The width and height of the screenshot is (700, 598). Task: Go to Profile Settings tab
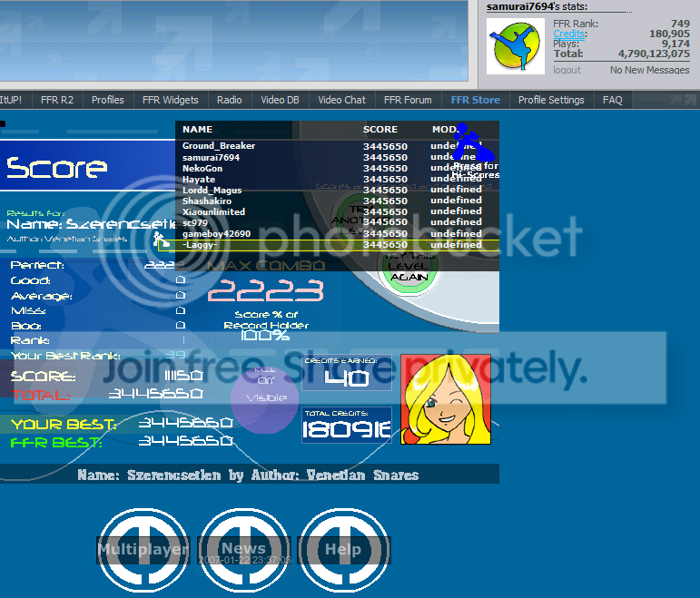[x=551, y=100]
